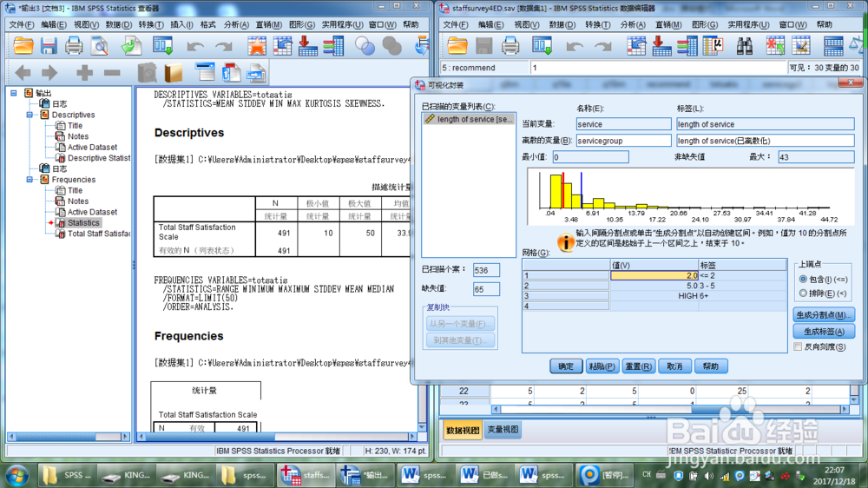This screenshot has height=488, width=868.
Task: Toggle the 反向刻度(S) checkbox
Action: [798, 346]
